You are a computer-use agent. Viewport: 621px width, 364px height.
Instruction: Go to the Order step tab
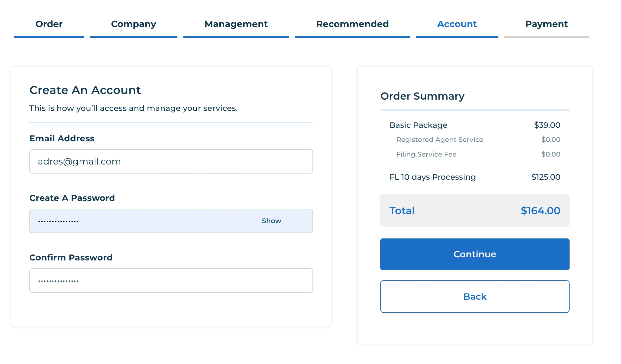pyautogui.click(x=49, y=24)
